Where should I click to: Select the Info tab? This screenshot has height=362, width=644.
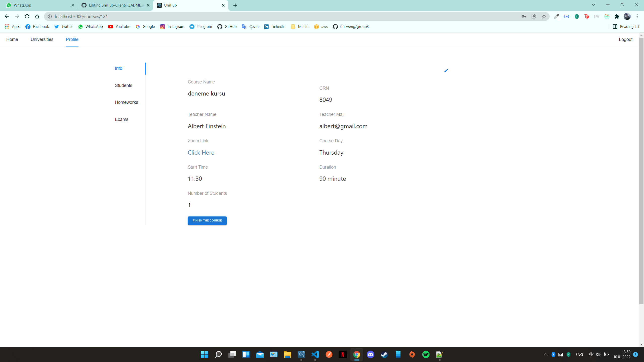(119, 68)
